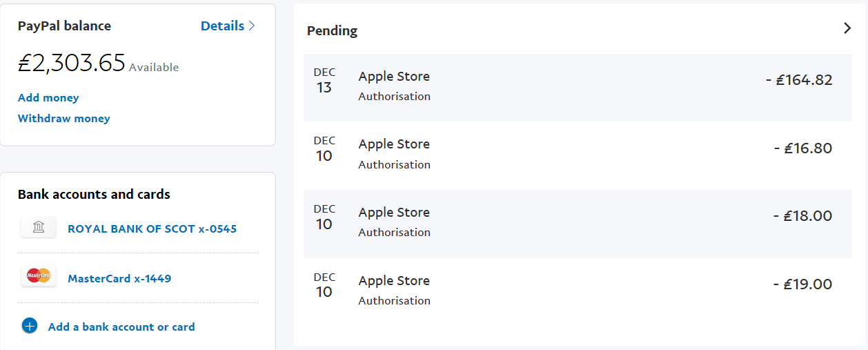Viewport: 868px width, 350px height.
Task: Click the MasterCard logo icon
Action: pyautogui.click(x=39, y=277)
